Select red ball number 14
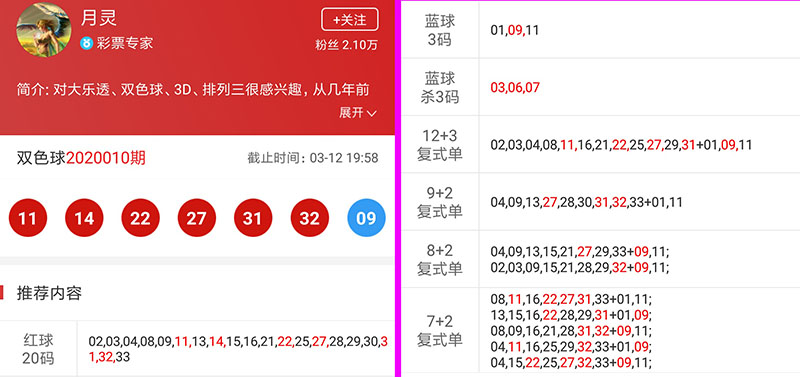800x377 pixels. [x=84, y=218]
